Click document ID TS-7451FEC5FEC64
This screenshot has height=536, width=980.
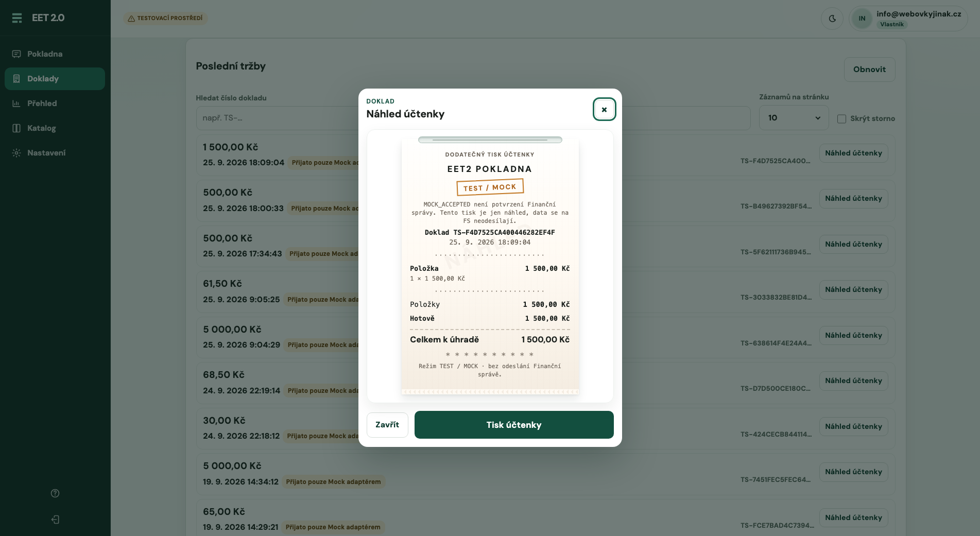(776, 480)
